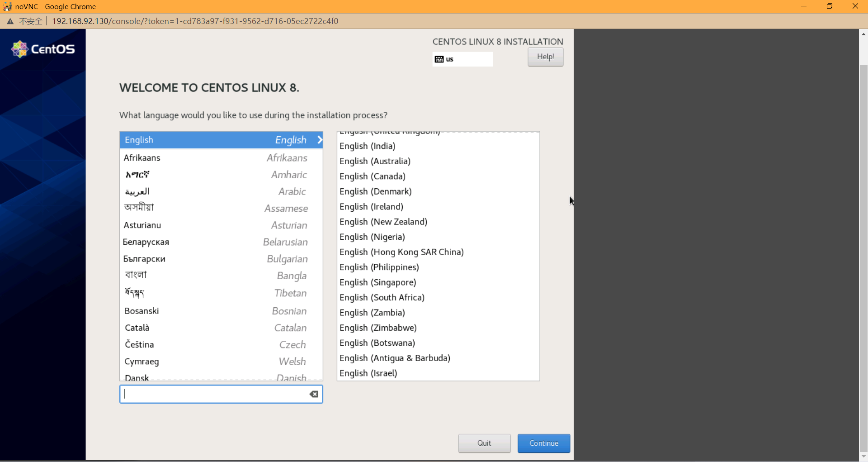This screenshot has height=462, width=868.
Task: Select Afrikaans in the language list
Action: 221,158
